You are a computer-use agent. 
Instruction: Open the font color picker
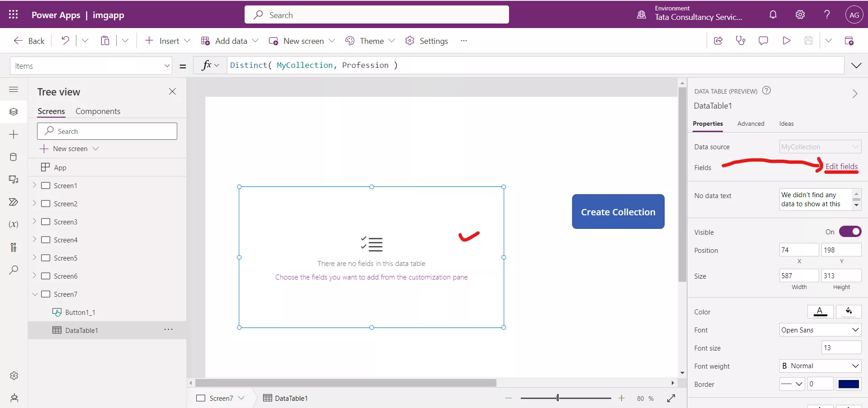pyautogui.click(x=820, y=311)
